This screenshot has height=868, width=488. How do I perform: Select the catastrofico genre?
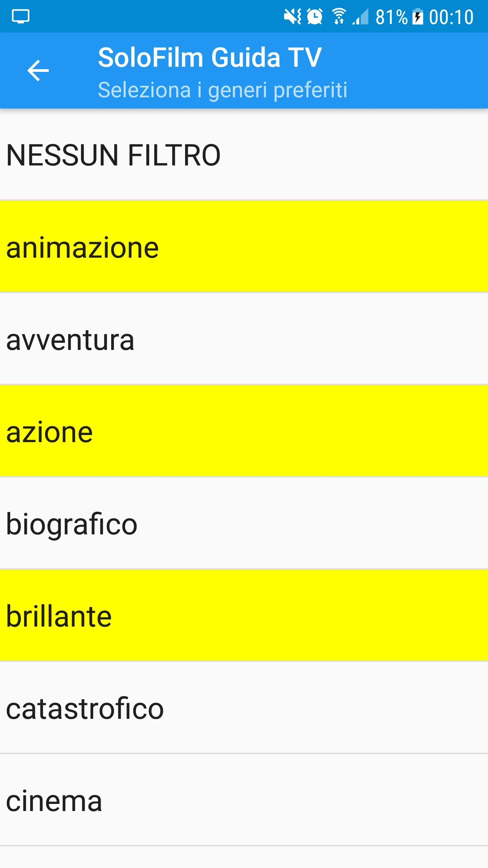click(x=244, y=708)
